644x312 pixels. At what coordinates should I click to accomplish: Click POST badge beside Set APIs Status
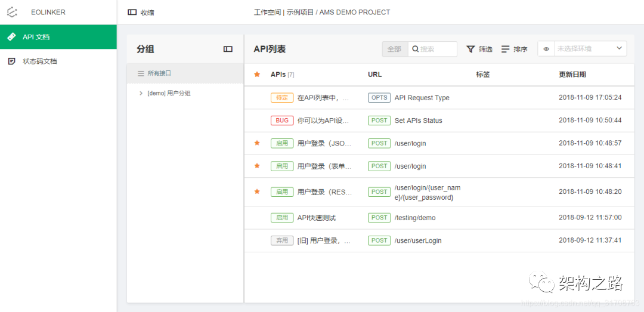(379, 121)
